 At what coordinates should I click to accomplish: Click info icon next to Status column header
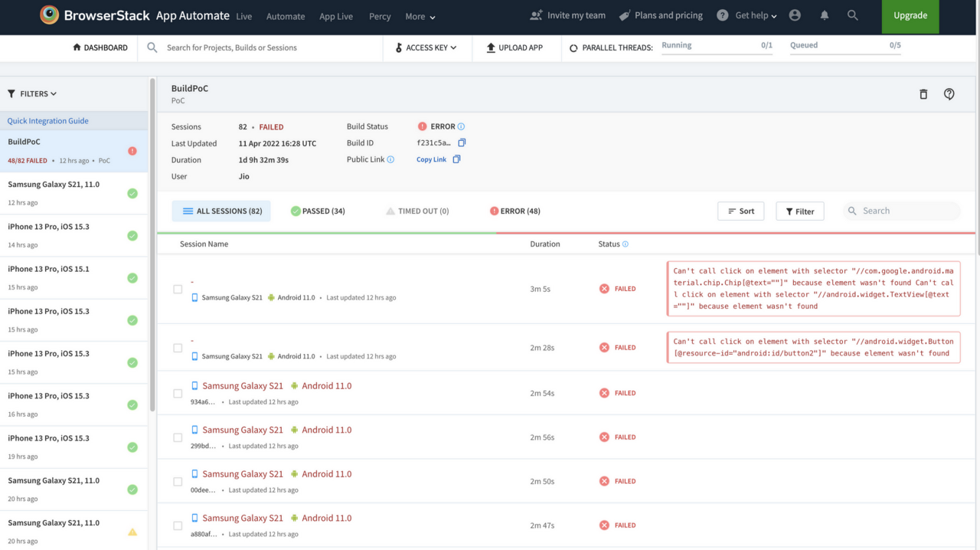(x=626, y=244)
